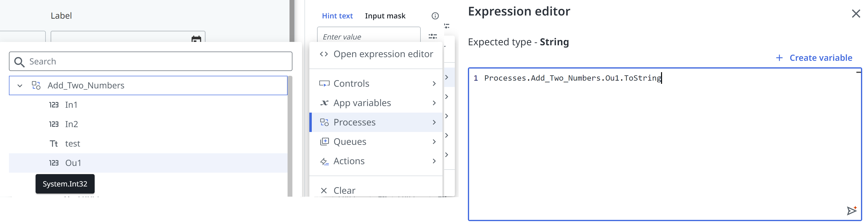
Task: Select the Clear option
Action: [344, 190]
